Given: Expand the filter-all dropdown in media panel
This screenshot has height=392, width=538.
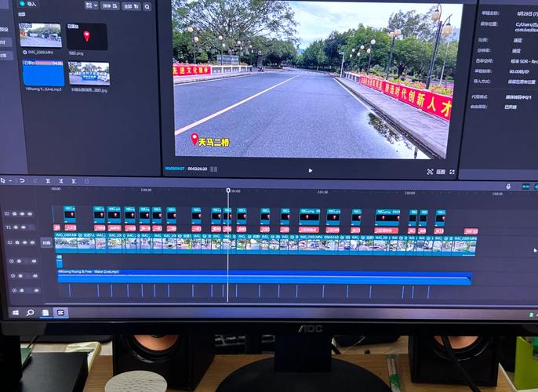Looking at the screenshot, I should [129, 5].
